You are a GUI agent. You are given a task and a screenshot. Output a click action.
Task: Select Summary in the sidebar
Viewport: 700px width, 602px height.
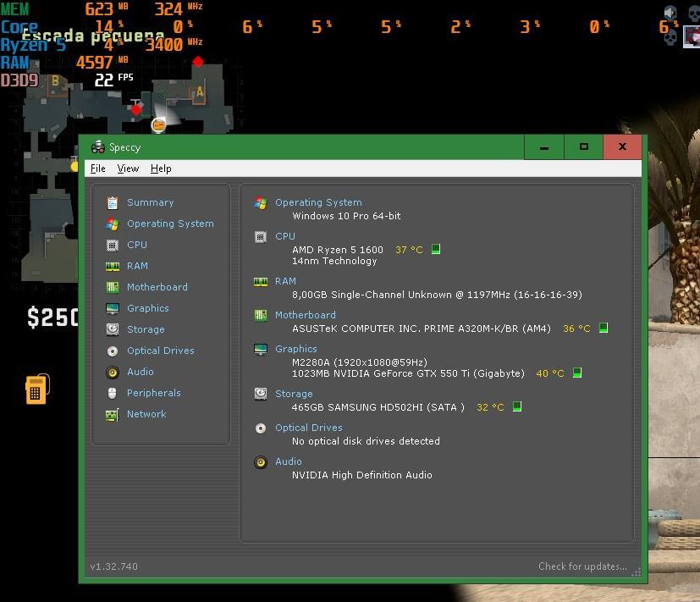tap(150, 202)
